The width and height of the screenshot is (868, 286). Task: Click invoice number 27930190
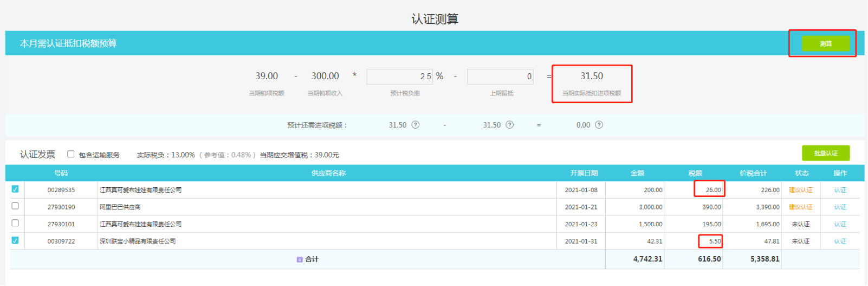pos(61,207)
